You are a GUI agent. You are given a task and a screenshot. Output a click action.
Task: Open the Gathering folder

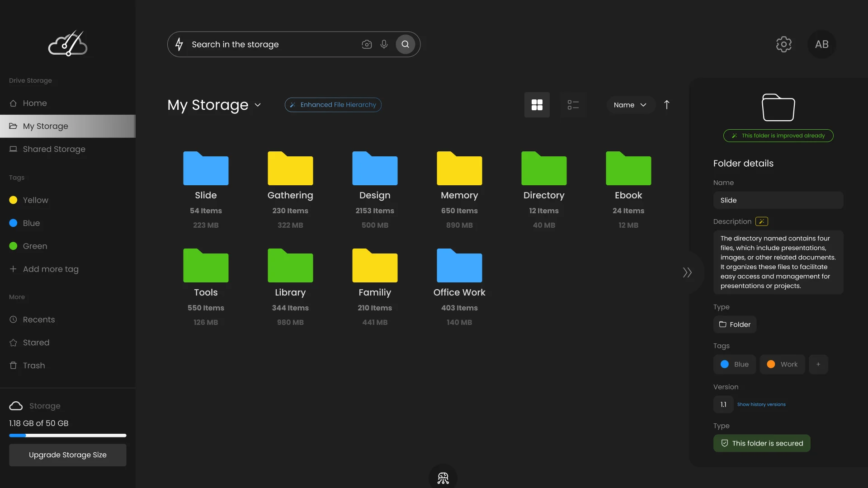click(x=290, y=168)
